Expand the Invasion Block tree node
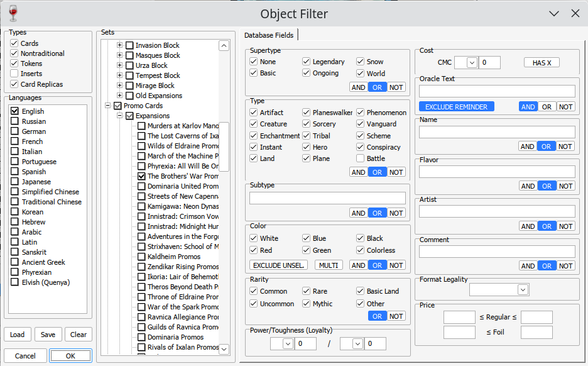This screenshot has width=588, height=366. click(x=120, y=45)
